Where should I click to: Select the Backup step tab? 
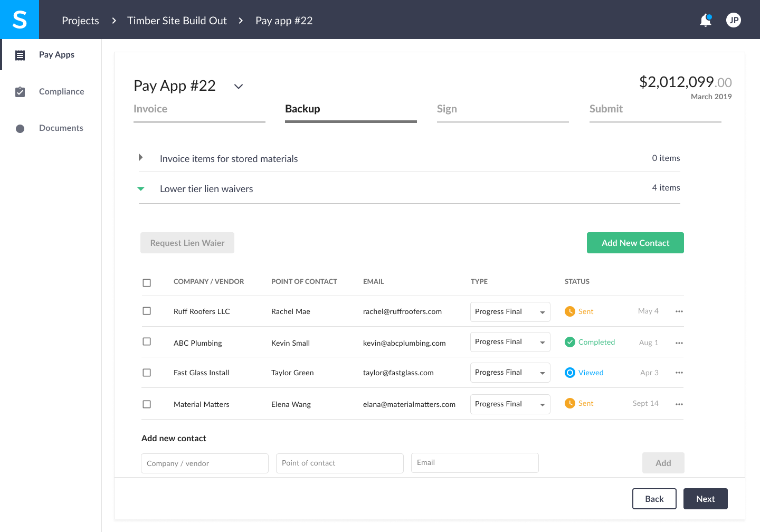click(x=351, y=112)
